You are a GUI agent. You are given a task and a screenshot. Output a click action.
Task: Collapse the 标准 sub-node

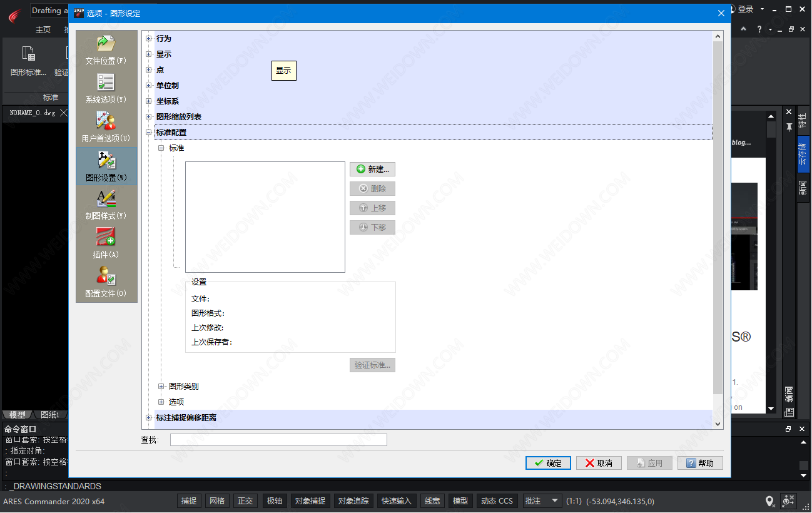[161, 148]
